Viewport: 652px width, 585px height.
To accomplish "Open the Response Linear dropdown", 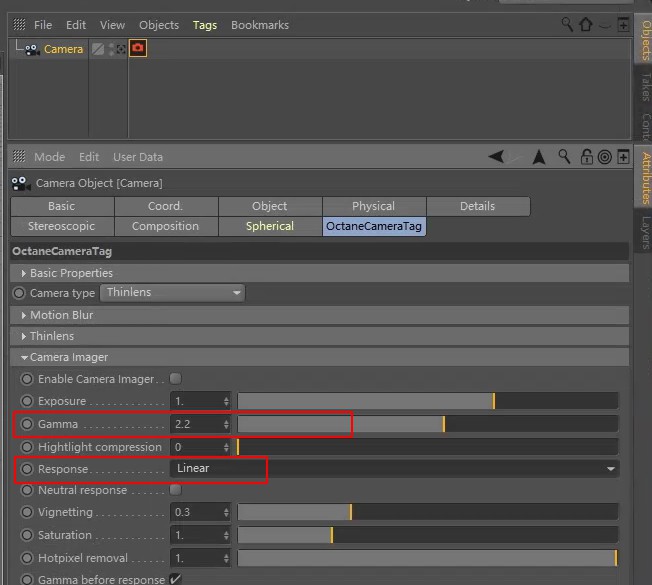I will click(395, 469).
